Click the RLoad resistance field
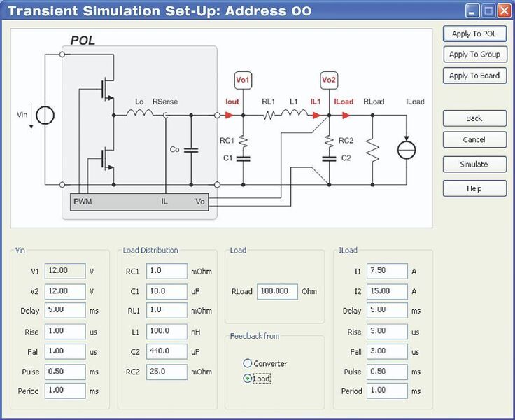This screenshot has width=515, height=420. [277, 291]
